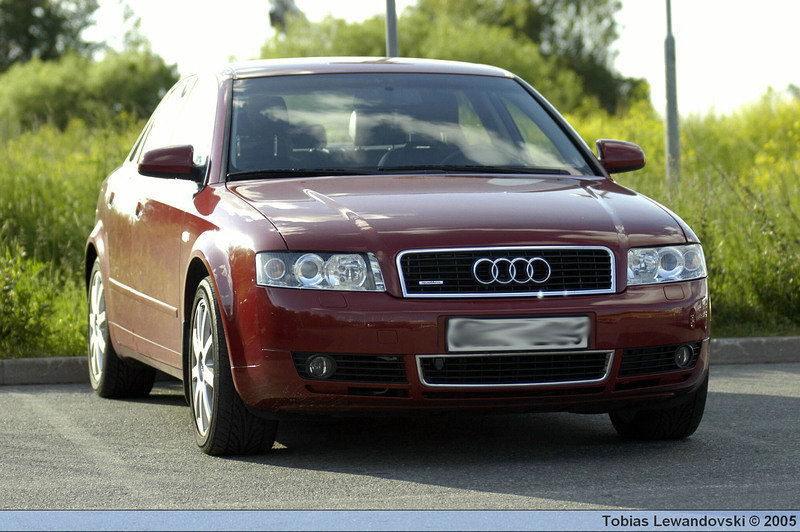Click the lower center air intake grille
Viewport: 800px width, 532px height.
tap(514, 369)
